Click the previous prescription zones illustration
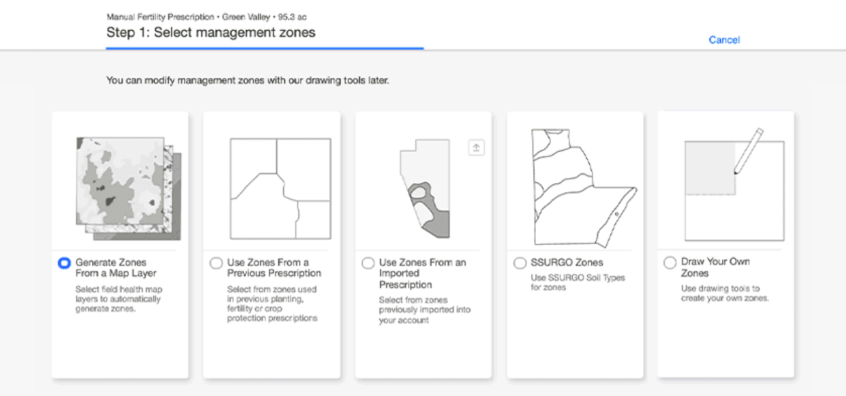Image resolution: width=846 pixels, height=396 pixels. pyautogui.click(x=281, y=188)
